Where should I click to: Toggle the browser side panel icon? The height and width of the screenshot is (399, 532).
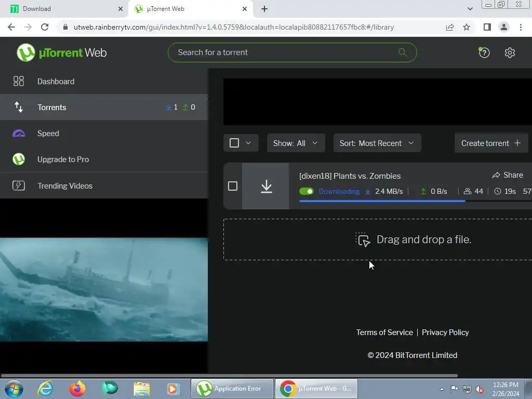pos(487,27)
